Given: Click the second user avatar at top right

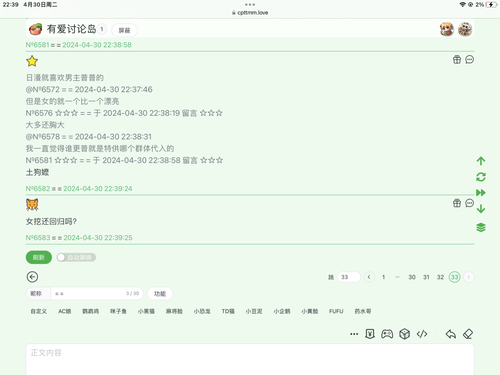Looking at the screenshot, I should pyautogui.click(x=465, y=29).
